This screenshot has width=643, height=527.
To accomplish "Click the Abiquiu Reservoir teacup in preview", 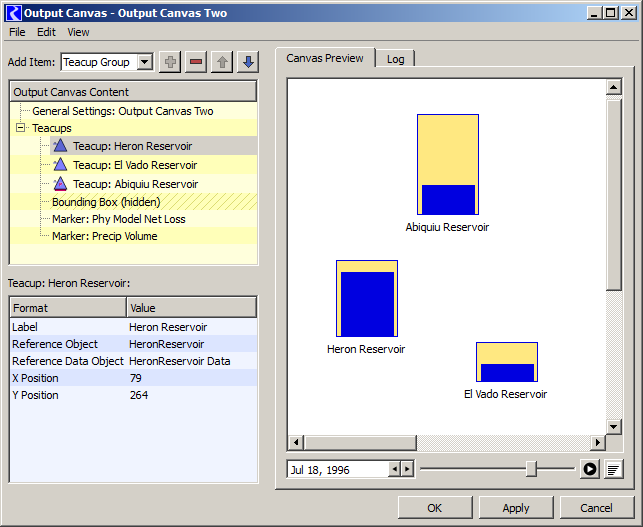I will [x=448, y=164].
